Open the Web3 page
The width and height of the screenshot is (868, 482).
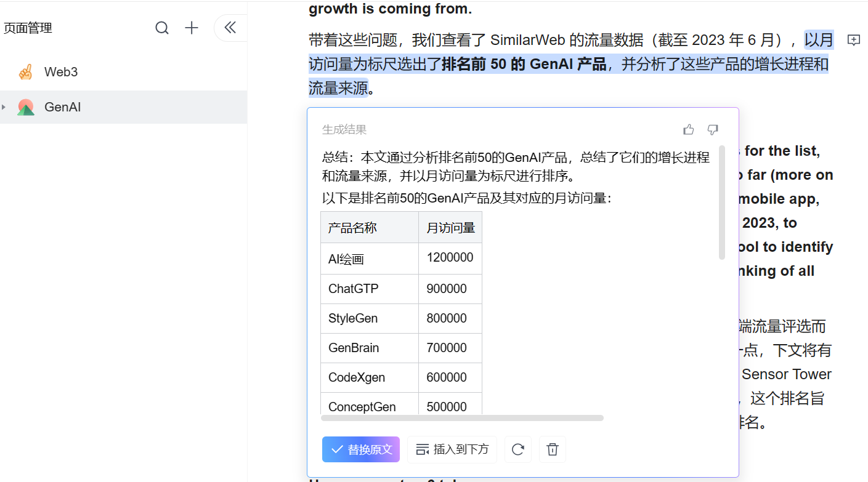pyautogui.click(x=61, y=72)
